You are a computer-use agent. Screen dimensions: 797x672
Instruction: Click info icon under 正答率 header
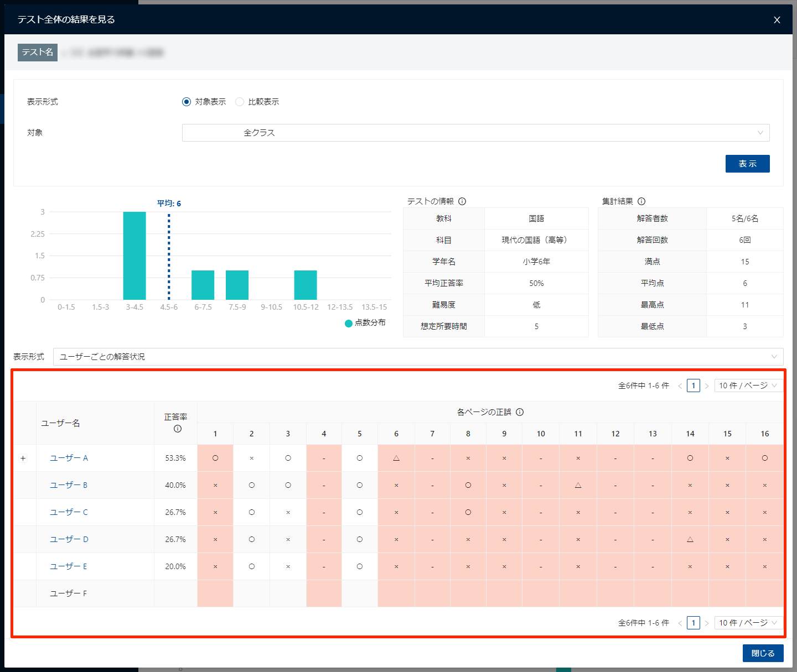coord(178,429)
